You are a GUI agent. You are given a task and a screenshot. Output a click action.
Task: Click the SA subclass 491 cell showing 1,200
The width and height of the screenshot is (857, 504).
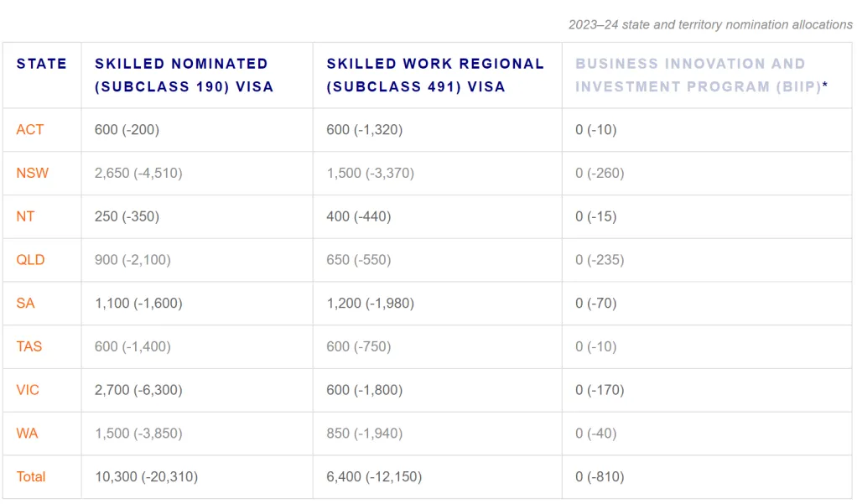pos(370,303)
